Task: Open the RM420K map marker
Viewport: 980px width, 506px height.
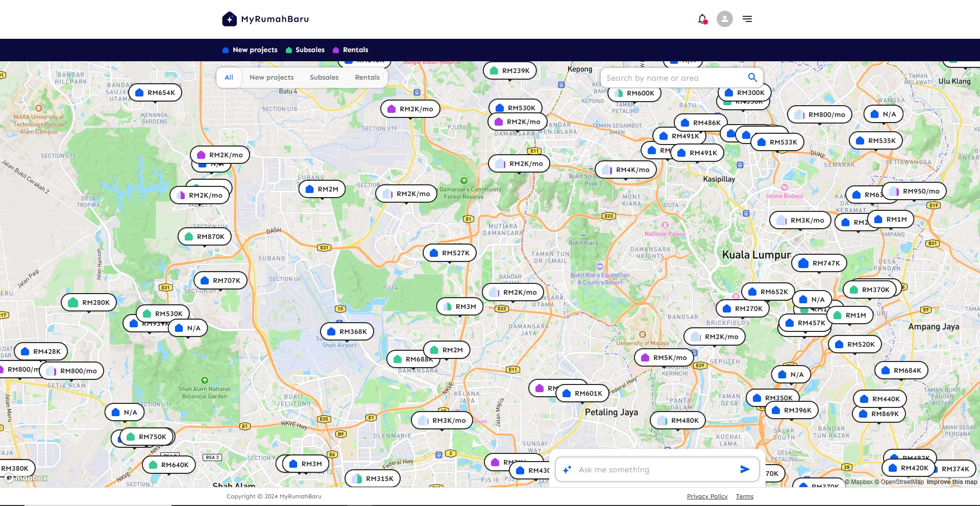Action: click(x=909, y=468)
